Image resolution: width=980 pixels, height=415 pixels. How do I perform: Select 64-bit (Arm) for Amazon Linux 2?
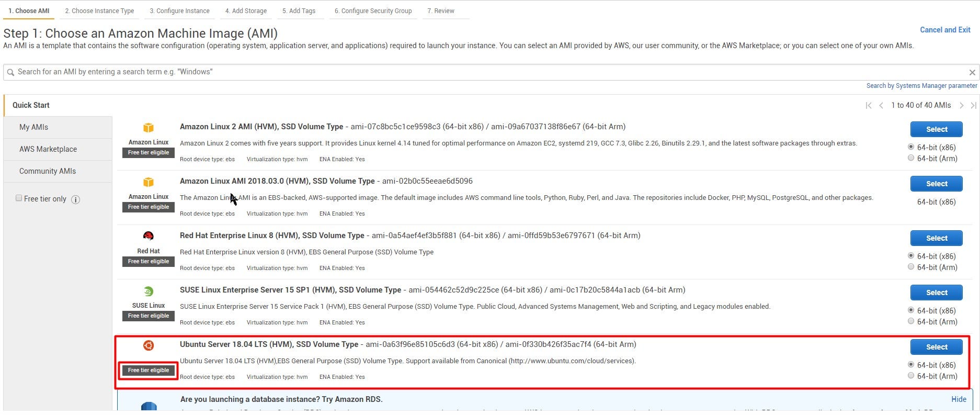click(911, 158)
